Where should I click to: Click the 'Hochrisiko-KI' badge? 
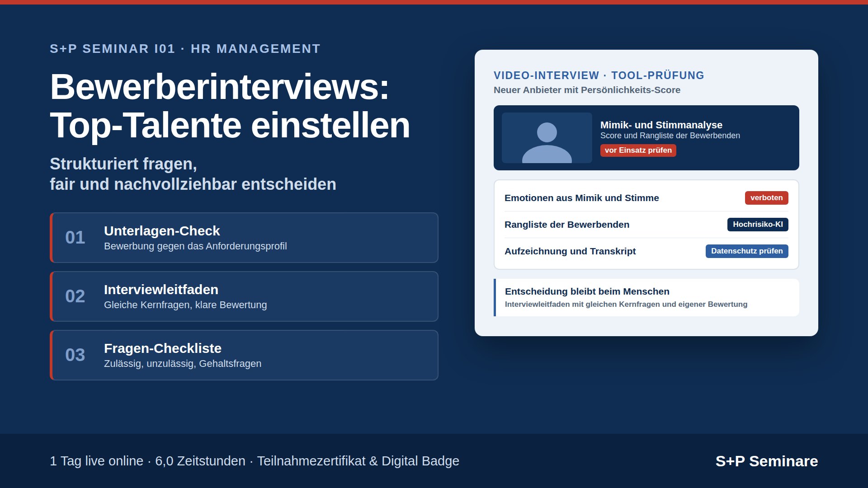pos(758,225)
